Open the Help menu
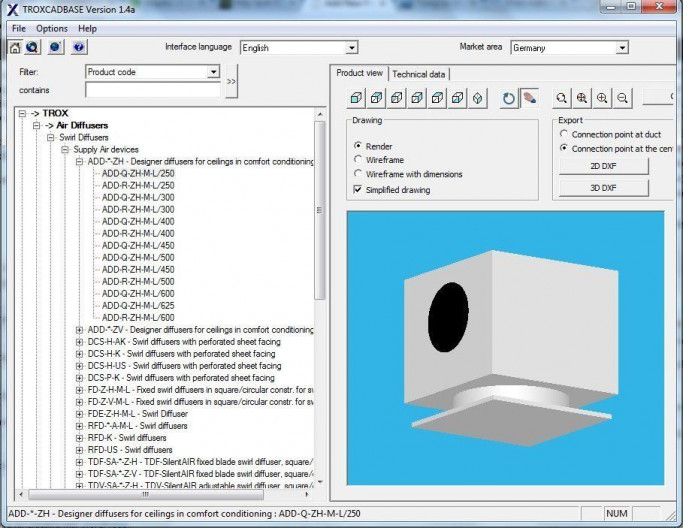The image size is (683, 528). point(88,29)
